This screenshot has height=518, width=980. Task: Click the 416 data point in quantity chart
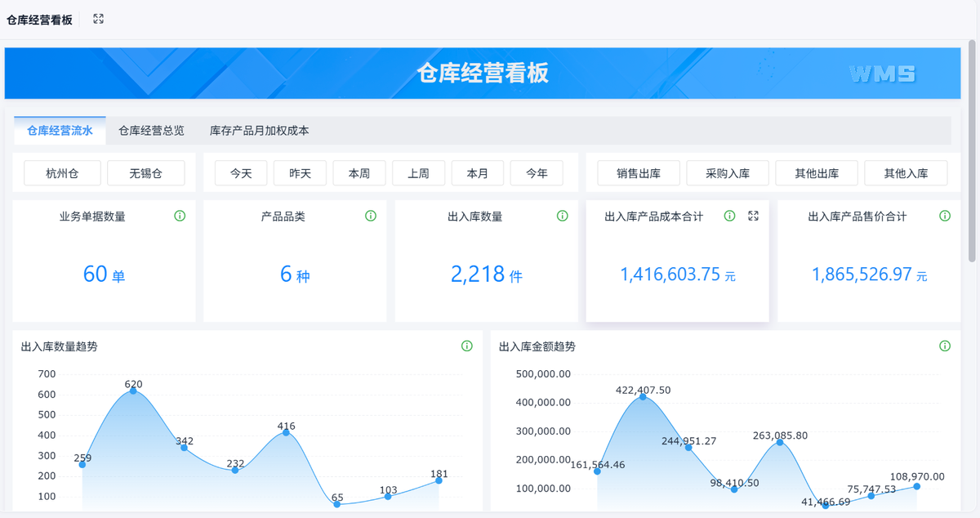tap(286, 432)
